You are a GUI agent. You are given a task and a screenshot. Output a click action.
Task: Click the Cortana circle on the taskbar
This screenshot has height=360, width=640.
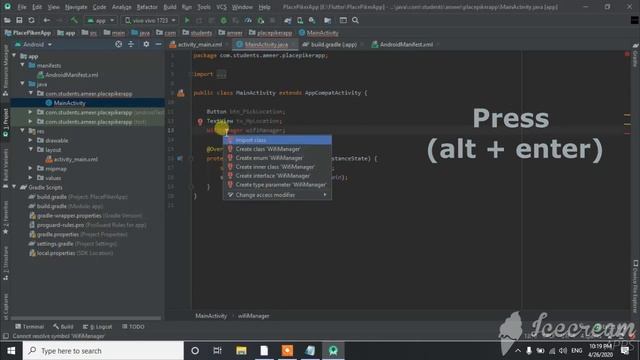click(195, 351)
